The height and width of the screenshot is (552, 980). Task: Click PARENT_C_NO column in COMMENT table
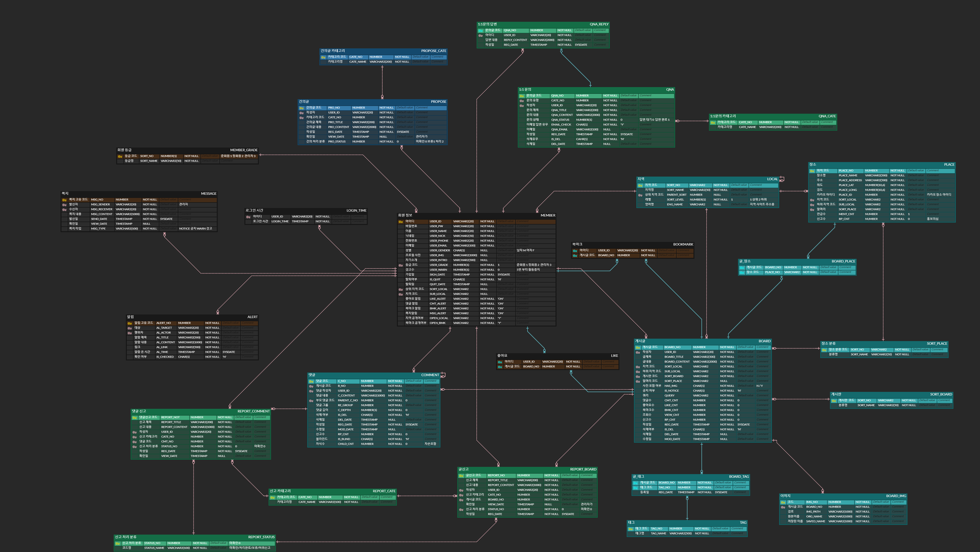(348, 400)
